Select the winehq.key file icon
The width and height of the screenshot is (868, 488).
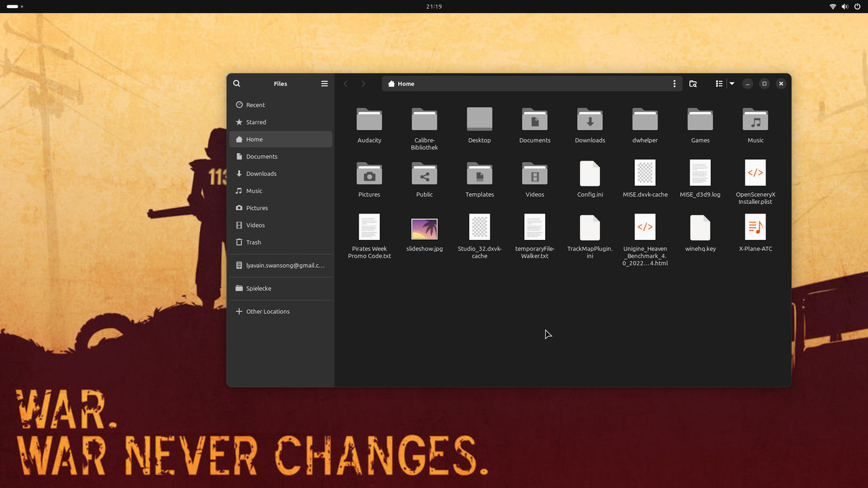(x=701, y=227)
